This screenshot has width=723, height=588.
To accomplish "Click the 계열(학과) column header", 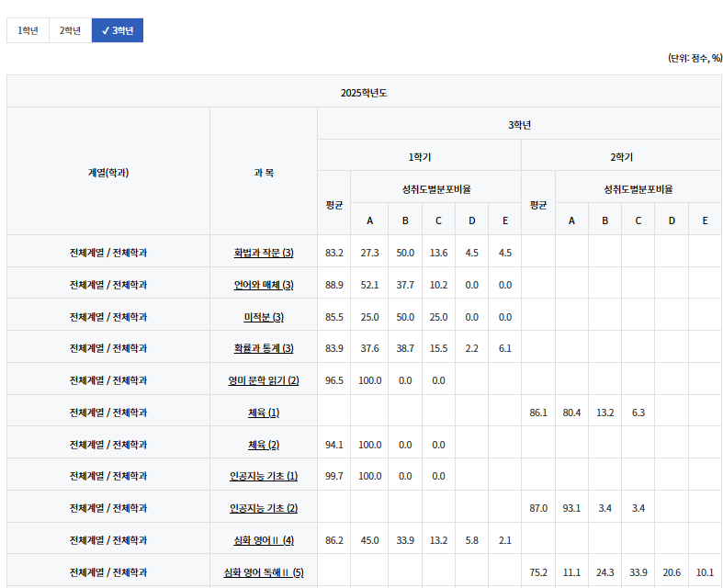I will [108, 173].
